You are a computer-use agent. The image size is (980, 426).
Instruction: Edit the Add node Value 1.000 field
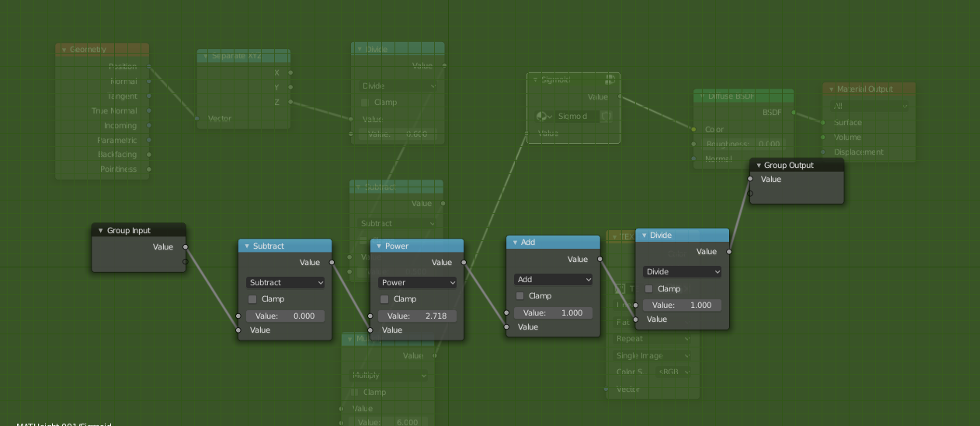pos(554,313)
